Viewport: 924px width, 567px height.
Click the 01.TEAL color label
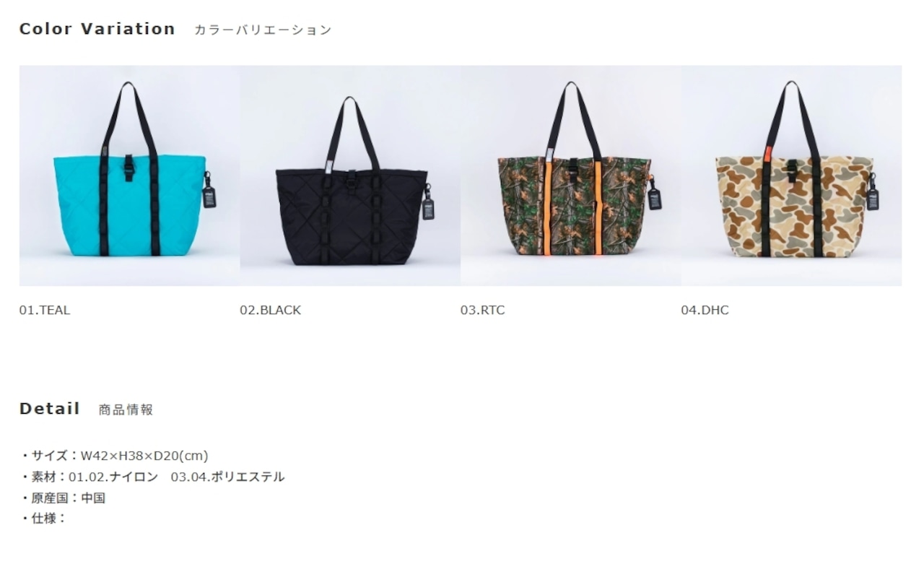[45, 310]
